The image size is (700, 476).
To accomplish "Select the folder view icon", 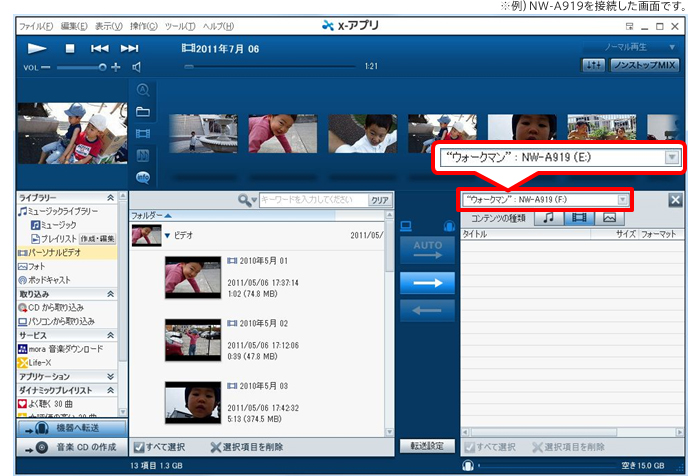I will (x=143, y=111).
